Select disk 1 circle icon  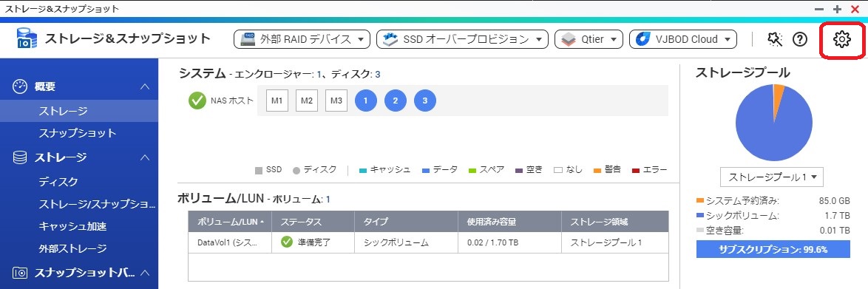(366, 101)
